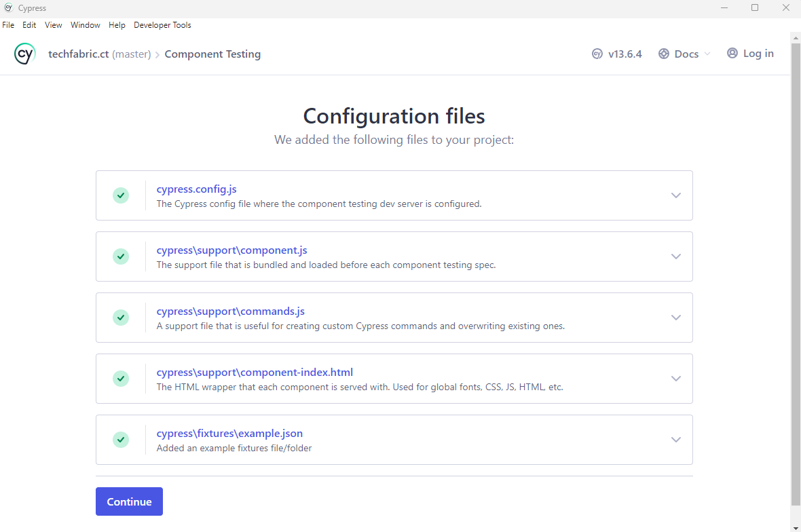Minimize the Cypress window
801x532 pixels.
click(x=724, y=7)
